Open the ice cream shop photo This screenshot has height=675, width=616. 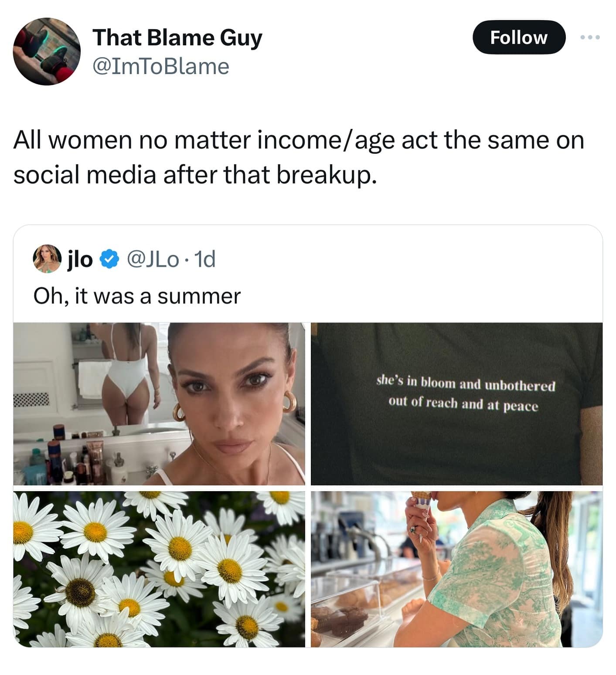click(456, 569)
